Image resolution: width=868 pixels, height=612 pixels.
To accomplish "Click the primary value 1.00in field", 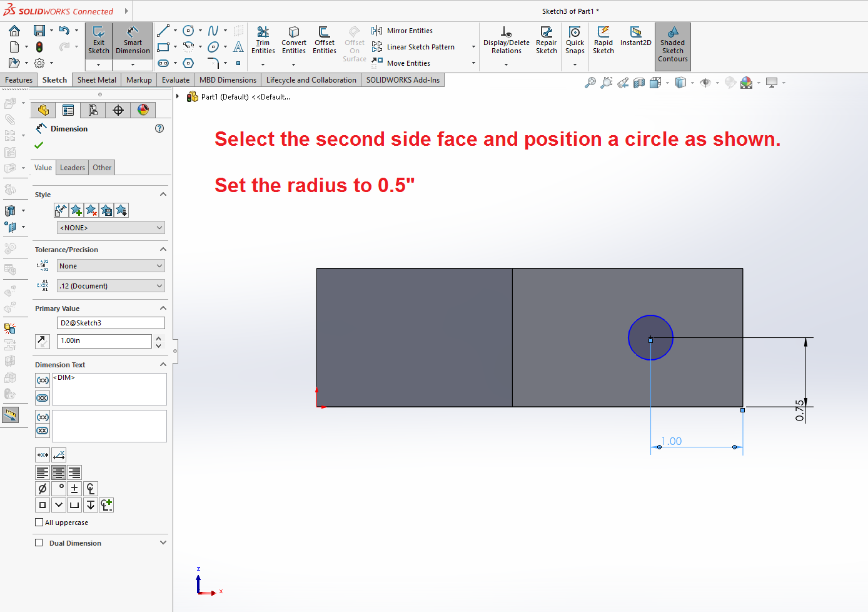I will [x=104, y=341].
